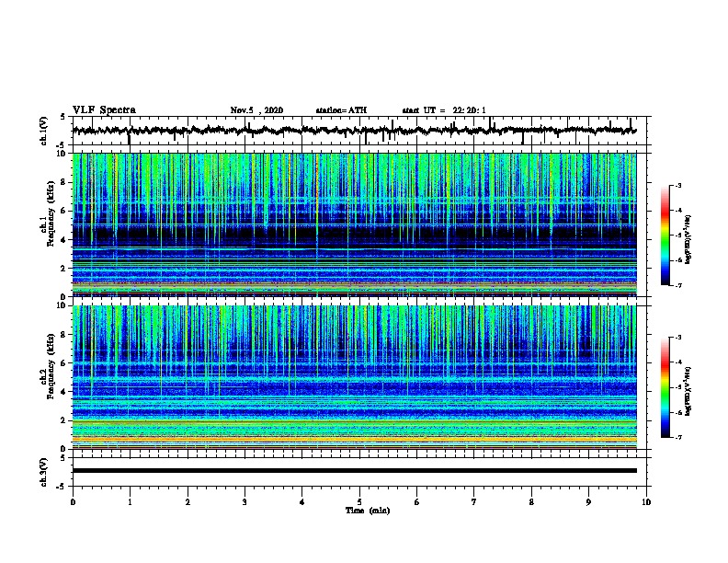Click the ch.2 spectrogram panel
728x563 pixels.
coord(355,377)
